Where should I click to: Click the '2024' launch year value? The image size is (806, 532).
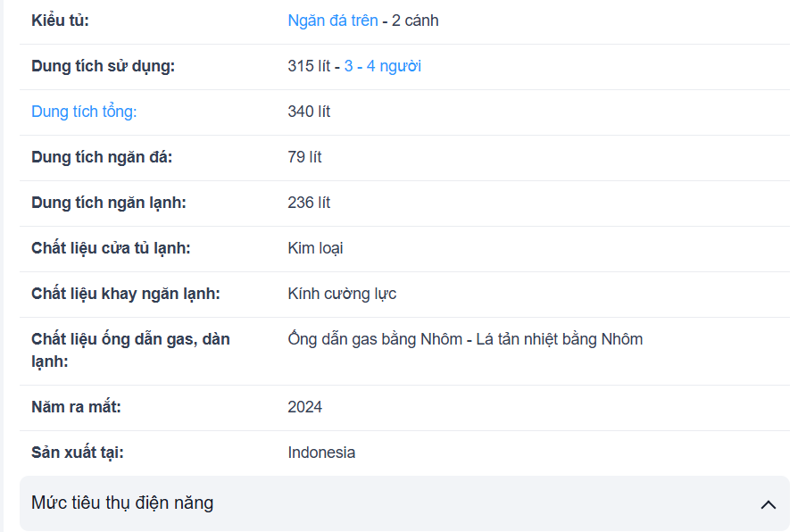pos(305,407)
